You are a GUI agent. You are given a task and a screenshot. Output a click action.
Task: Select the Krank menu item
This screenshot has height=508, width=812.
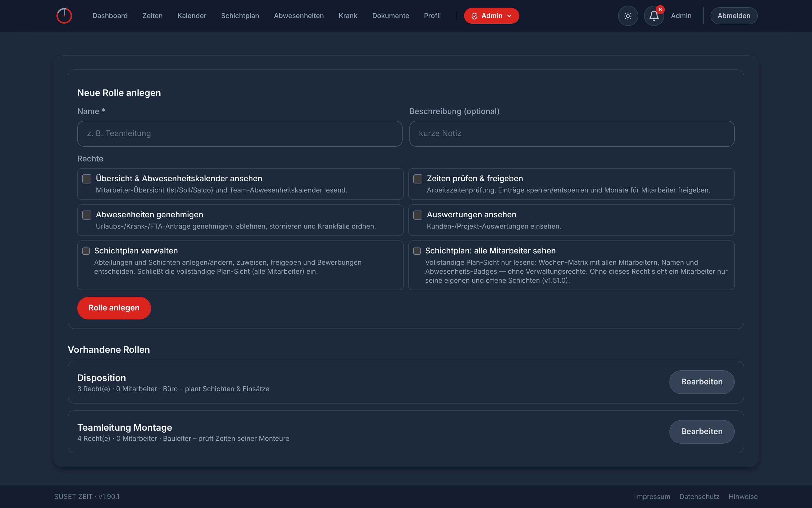pyautogui.click(x=348, y=16)
